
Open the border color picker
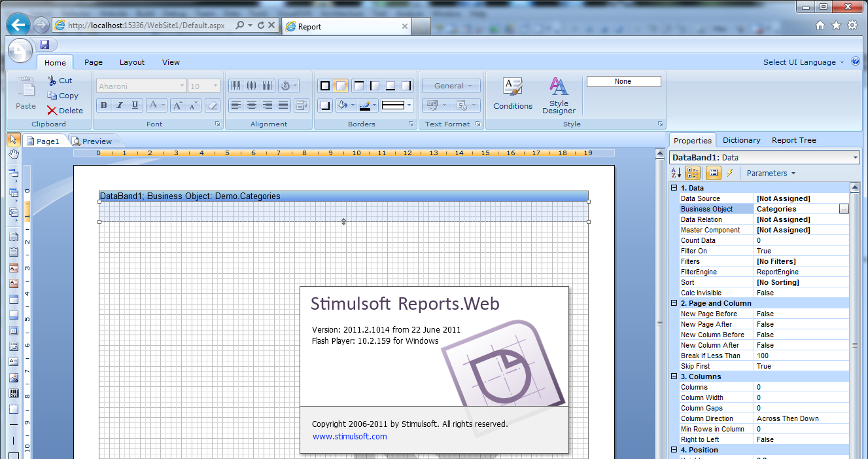368,105
